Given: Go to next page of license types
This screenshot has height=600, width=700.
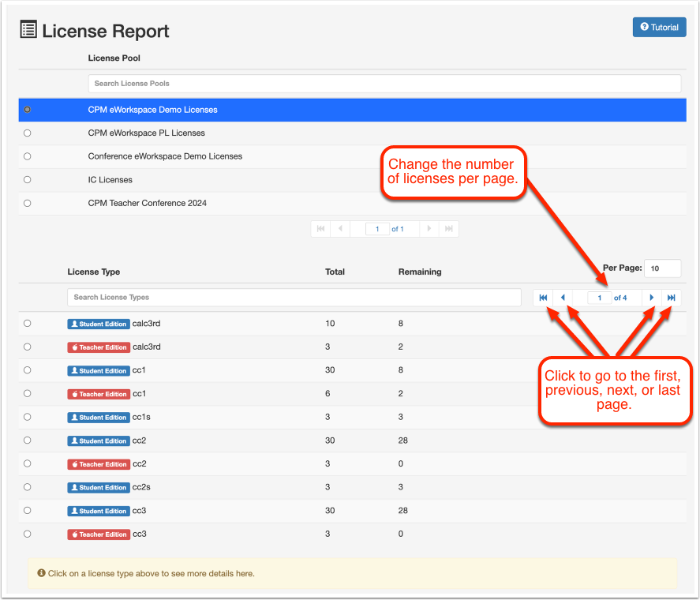Looking at the screenshot, I should pos(651,298).
